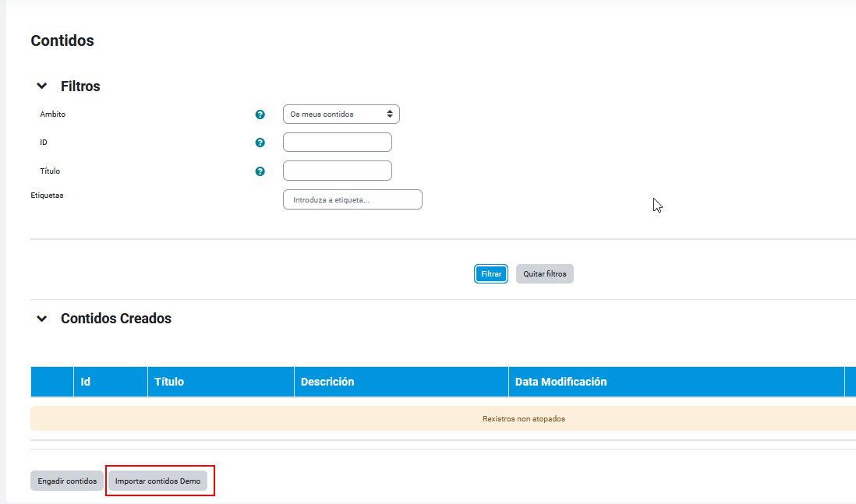Show help for the Título filter

(260, 171)
